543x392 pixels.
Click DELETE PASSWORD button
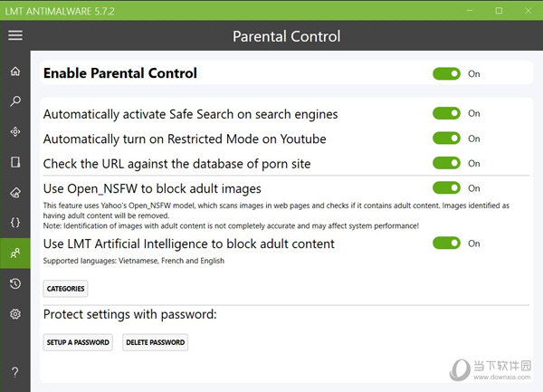click(x=155, y=342)
